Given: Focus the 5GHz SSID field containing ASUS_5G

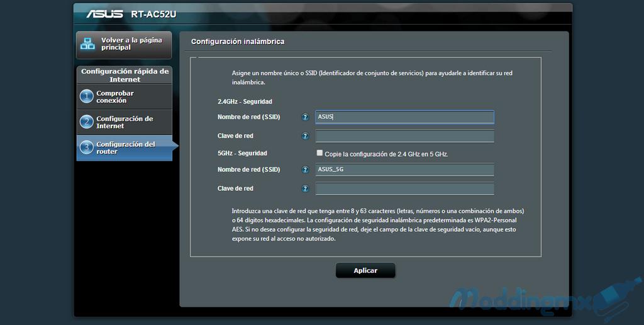Looking at the screenshot, I should [404, 169].
